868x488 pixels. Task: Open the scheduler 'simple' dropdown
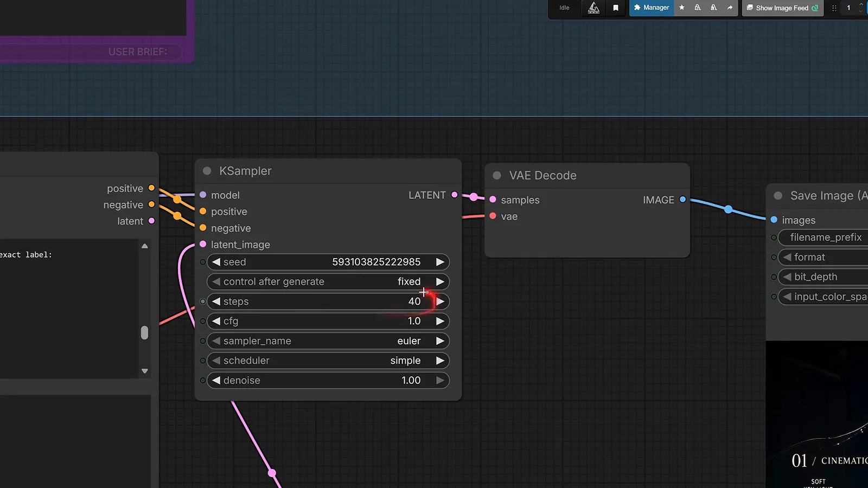405,361
